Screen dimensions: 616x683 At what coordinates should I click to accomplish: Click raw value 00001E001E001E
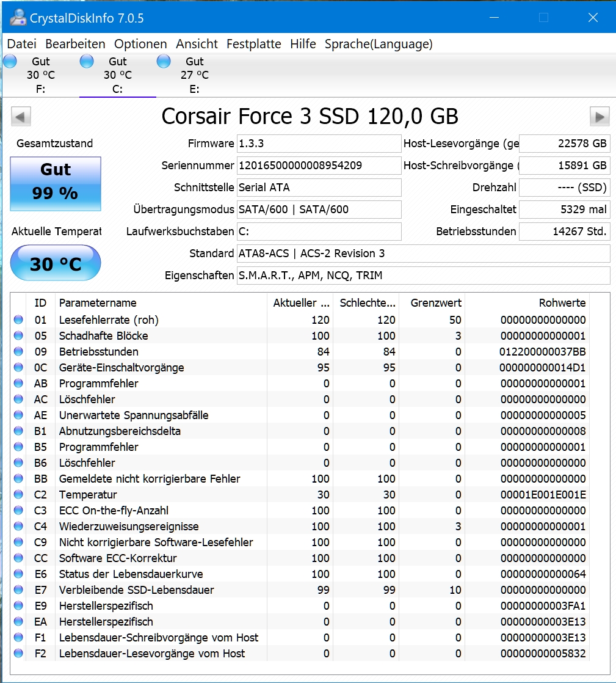click(543, 495)
